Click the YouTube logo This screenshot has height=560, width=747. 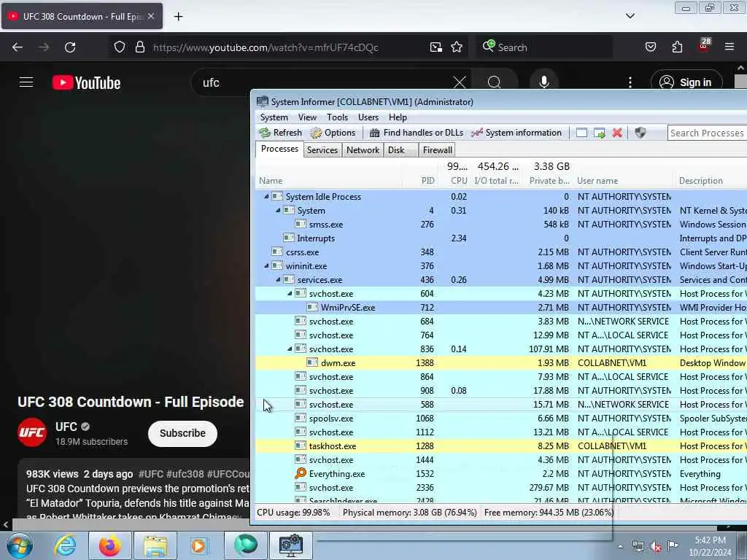[86, 83]
